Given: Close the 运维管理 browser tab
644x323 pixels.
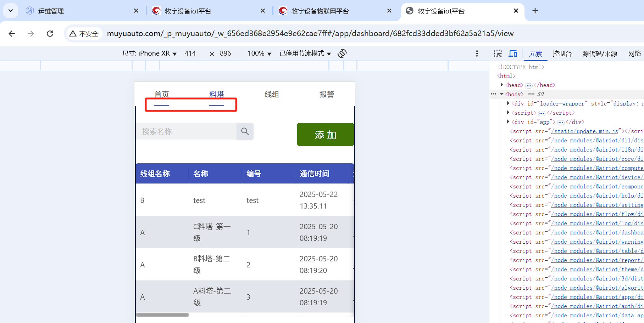Looking at the screenshot, I should point(136,11).
